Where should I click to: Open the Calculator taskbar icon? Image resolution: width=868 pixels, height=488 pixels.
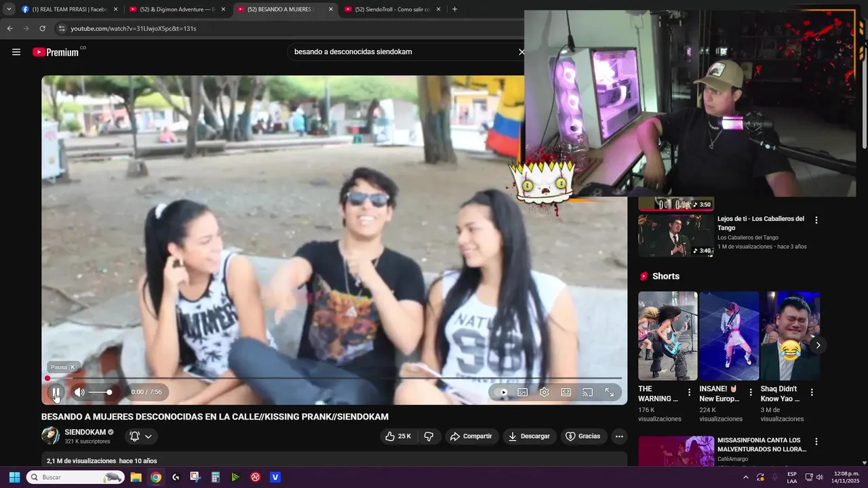point(215,477)
